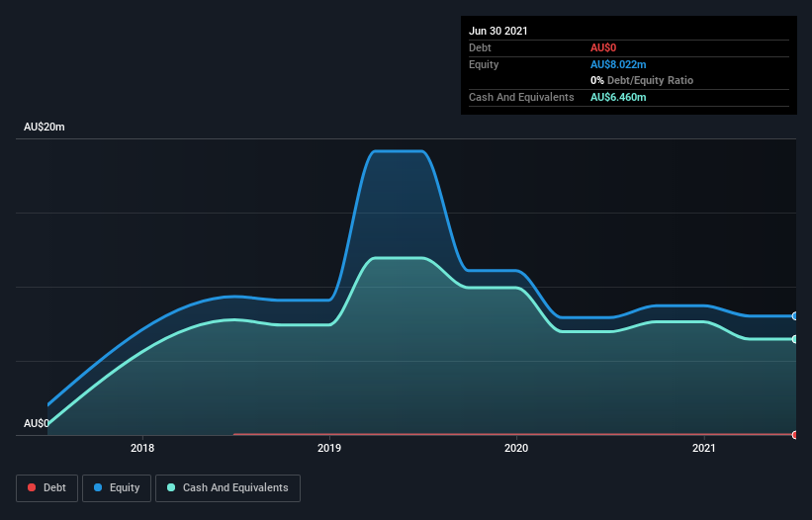Image resolution: width=812 pixels, height=520 pixels.
Task: Toggle the Debt legend button
Action: (46, 488)
